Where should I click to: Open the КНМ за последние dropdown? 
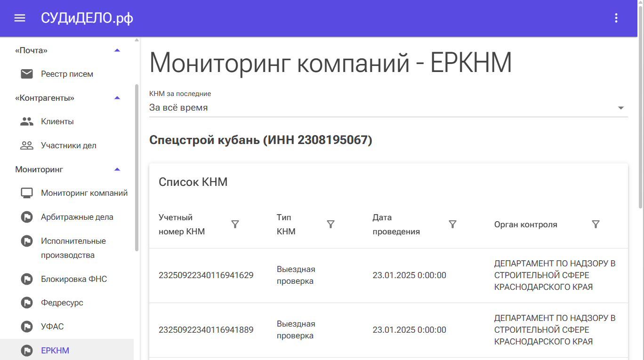click(388, 108)
